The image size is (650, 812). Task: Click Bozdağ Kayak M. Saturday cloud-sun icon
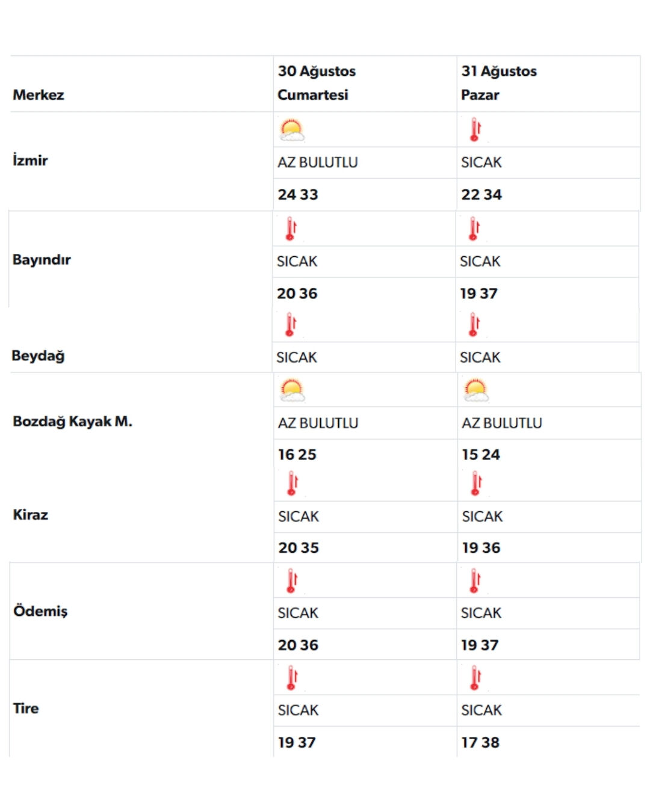pos(292,390)
